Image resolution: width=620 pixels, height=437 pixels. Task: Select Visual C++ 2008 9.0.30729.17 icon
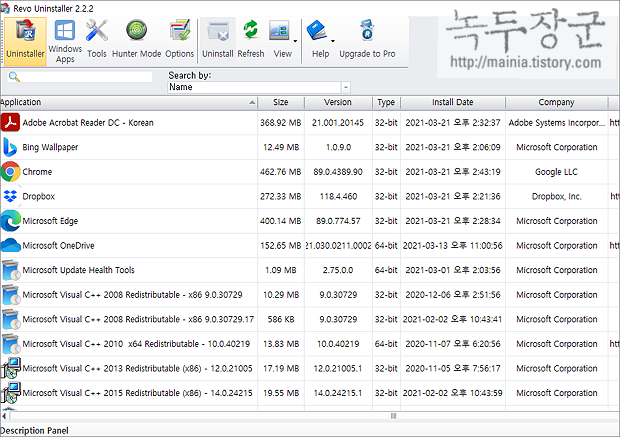10,319
